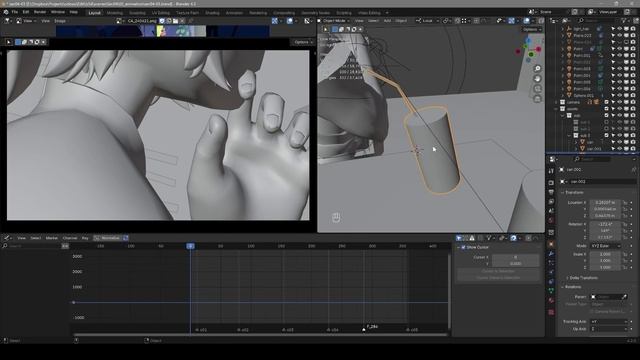Open the Particles properties tab
640x360 pixels.
pos(551,263)
